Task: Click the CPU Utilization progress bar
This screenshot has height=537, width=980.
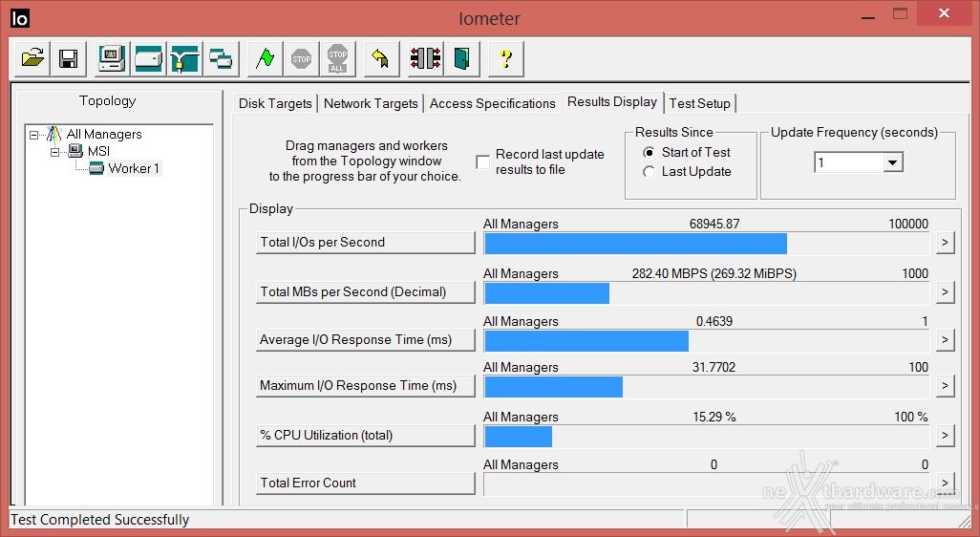Action: coord(706,437)
